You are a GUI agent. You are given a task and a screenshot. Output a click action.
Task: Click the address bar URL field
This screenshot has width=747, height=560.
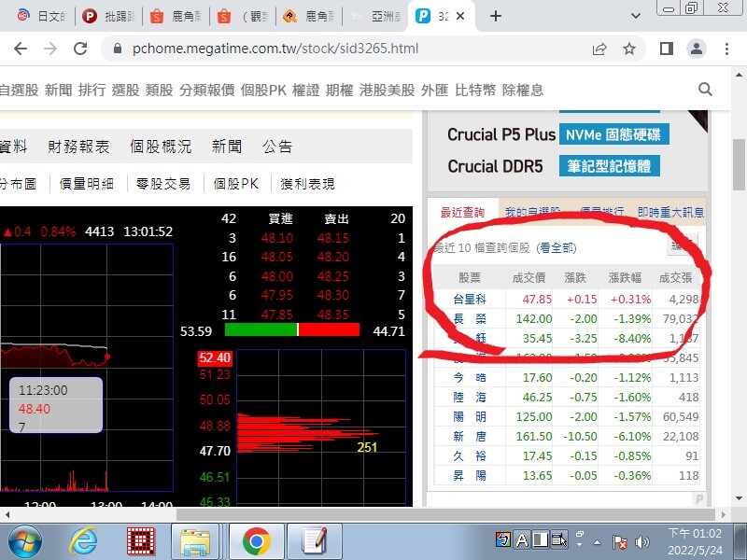pos(345,49)
